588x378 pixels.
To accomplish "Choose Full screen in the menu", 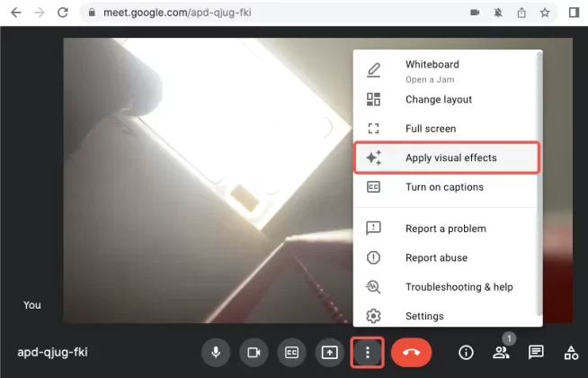I will (x=446, y=129).
